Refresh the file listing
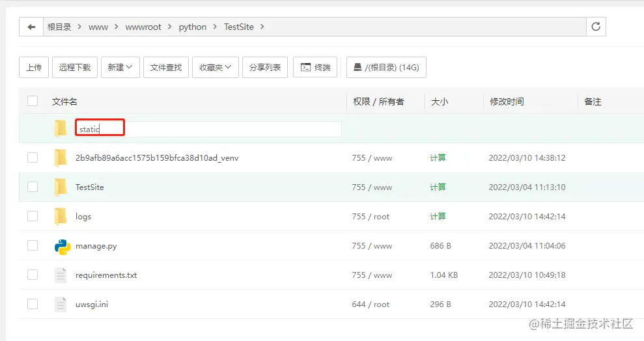This screenshot has height=341, width=644. coord(596,27)
